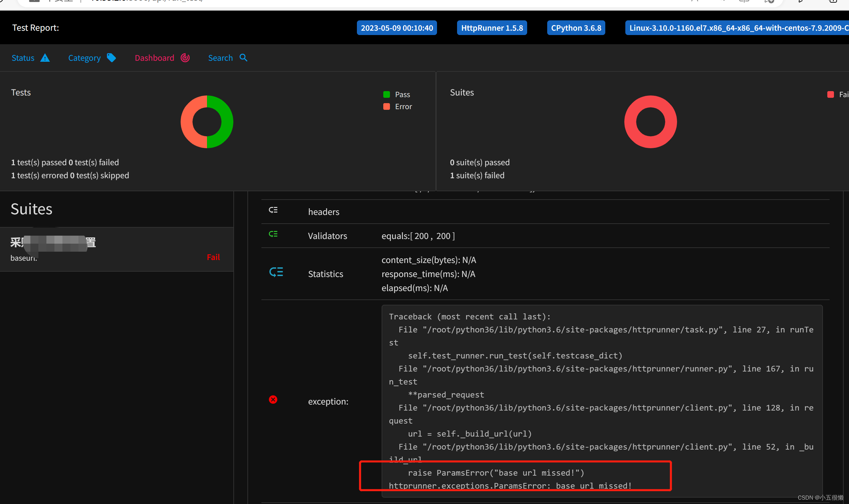This screenshot has height=504, width=849.
Task: Click the red error icon beside exception
Action: click(x=273, y=400)
